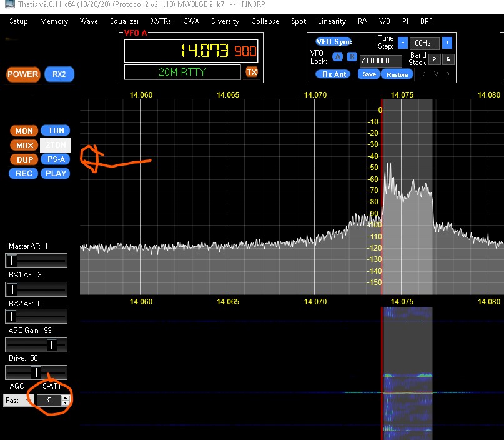Decrease S-ATT with the down spinner arrow
Screen dimensions: 504x440
66,403
